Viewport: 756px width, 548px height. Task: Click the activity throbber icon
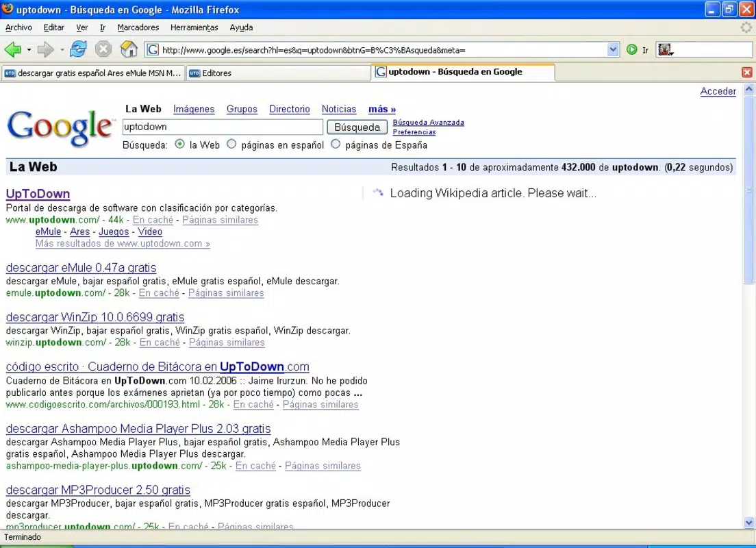click(x=746, y=27)
